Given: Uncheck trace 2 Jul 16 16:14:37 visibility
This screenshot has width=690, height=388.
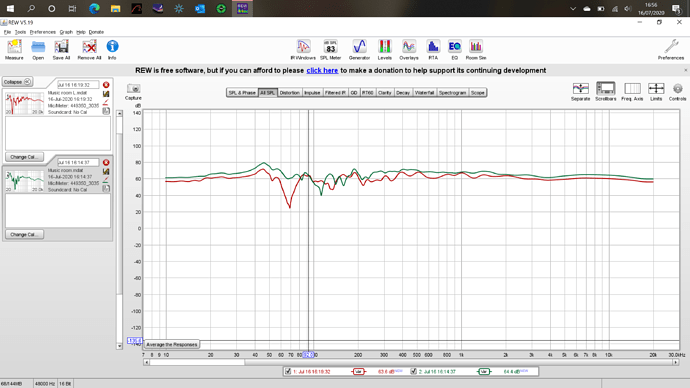Looking at the screenshot, I should (414, 372).
